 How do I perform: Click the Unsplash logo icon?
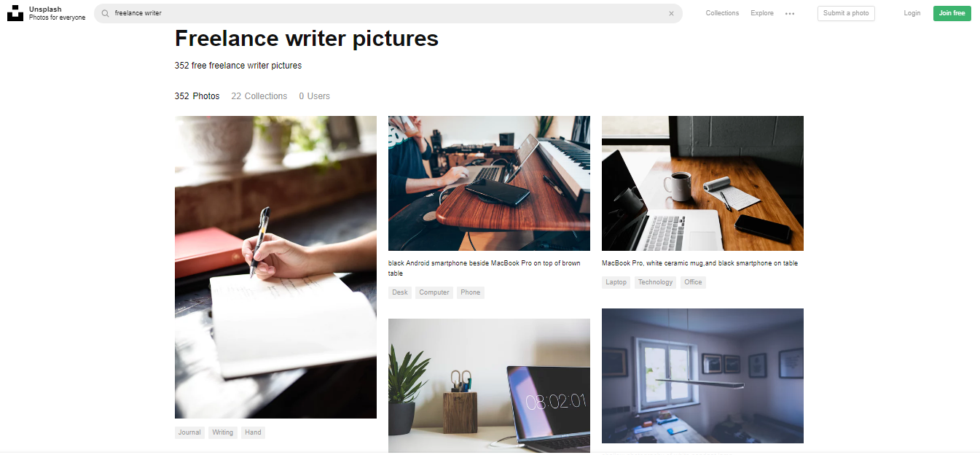coord(15,13)
